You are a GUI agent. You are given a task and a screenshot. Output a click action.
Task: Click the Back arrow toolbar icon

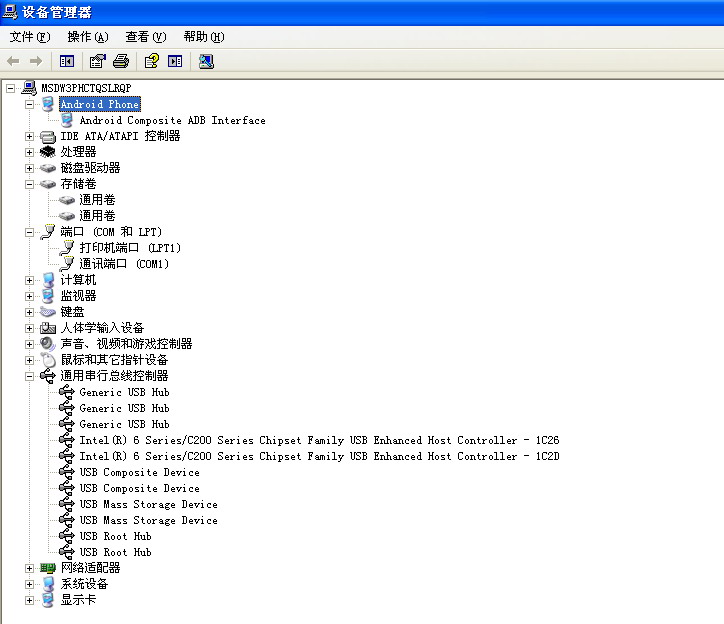coord(13,61)
